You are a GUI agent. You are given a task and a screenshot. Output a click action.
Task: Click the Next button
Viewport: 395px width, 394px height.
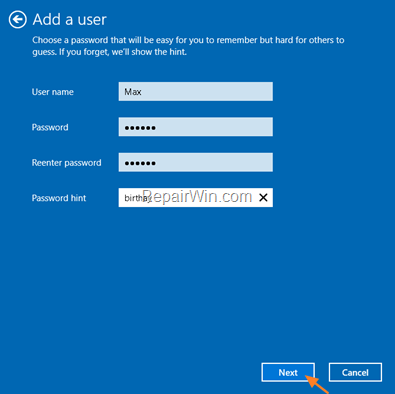coord(288,372)
